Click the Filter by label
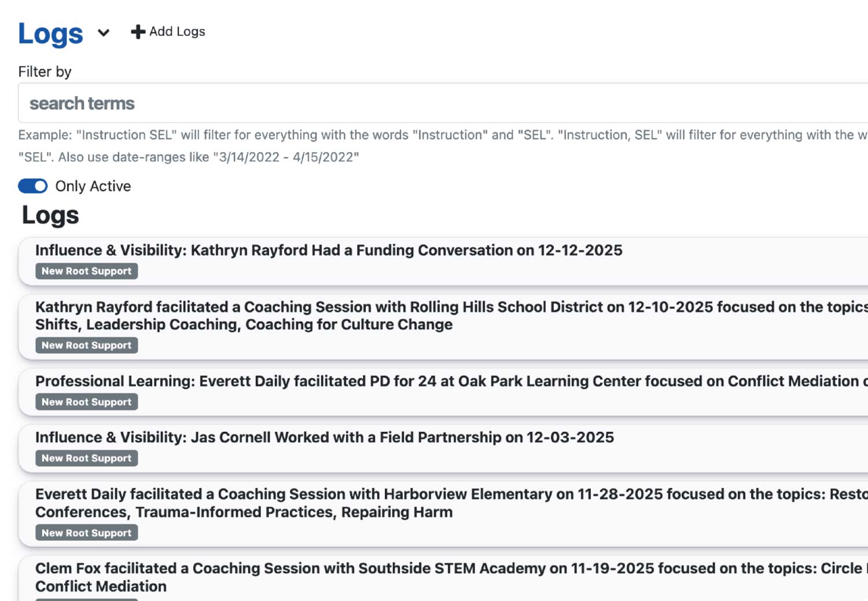Screen dimensions: 868x601 pyautogui.click(x=45, y=72)
